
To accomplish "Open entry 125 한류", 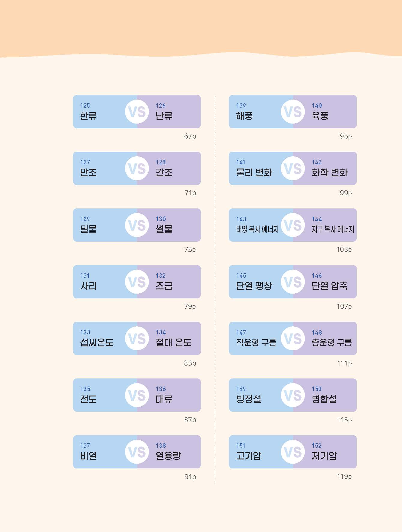I will (x=99, y=112).
